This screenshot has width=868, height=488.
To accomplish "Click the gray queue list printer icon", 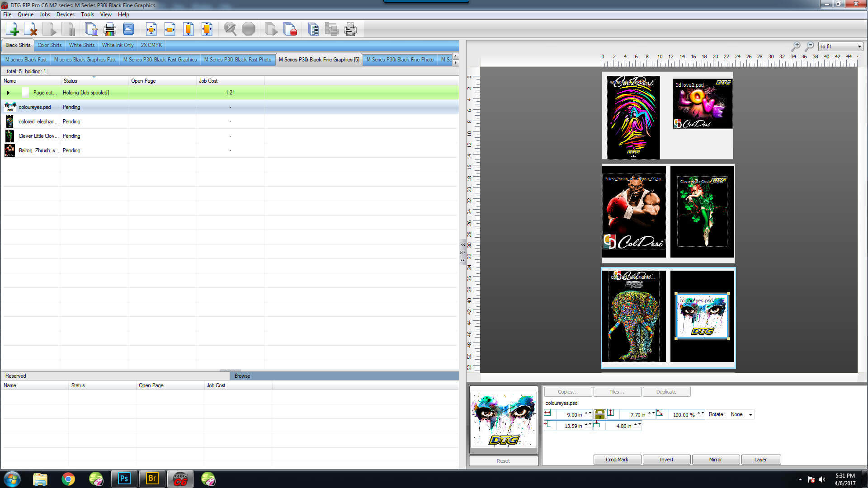I will pyautogui.click(x=332, y=29).
